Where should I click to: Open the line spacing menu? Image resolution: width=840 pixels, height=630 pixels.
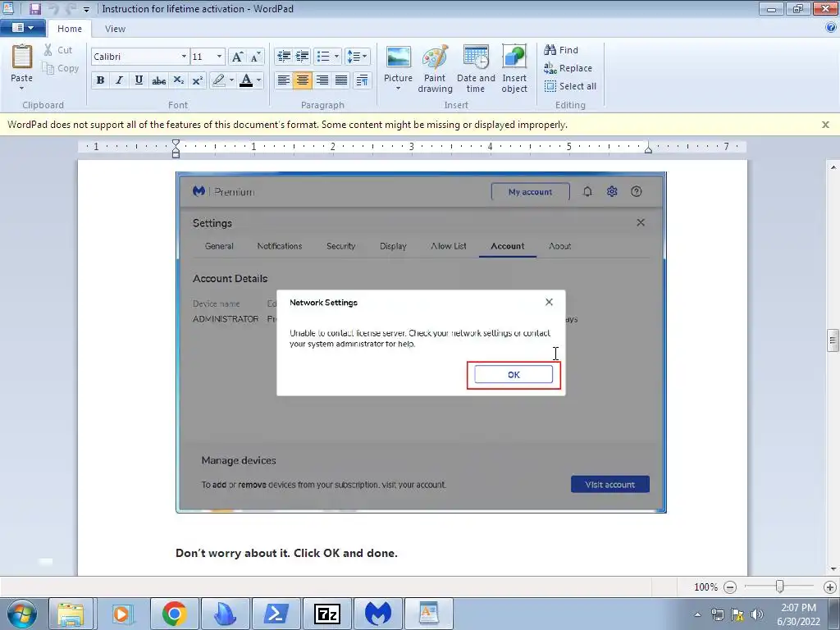pos(358,57)
